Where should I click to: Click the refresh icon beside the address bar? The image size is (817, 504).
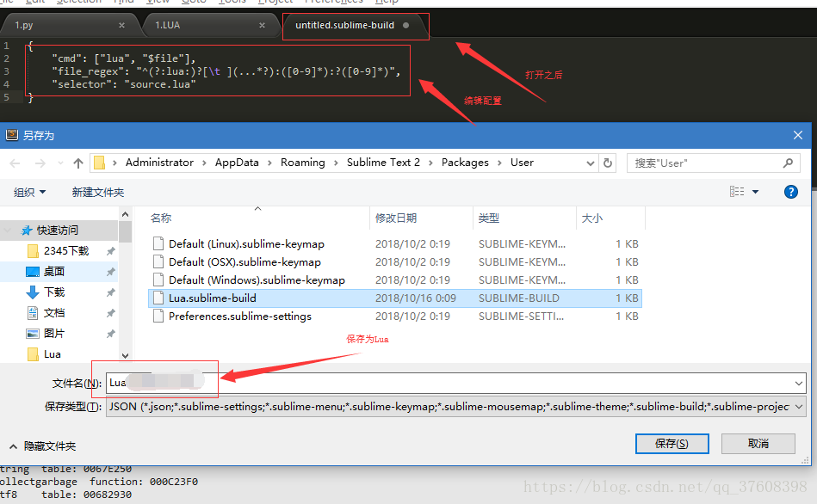(x=608, y=163)
